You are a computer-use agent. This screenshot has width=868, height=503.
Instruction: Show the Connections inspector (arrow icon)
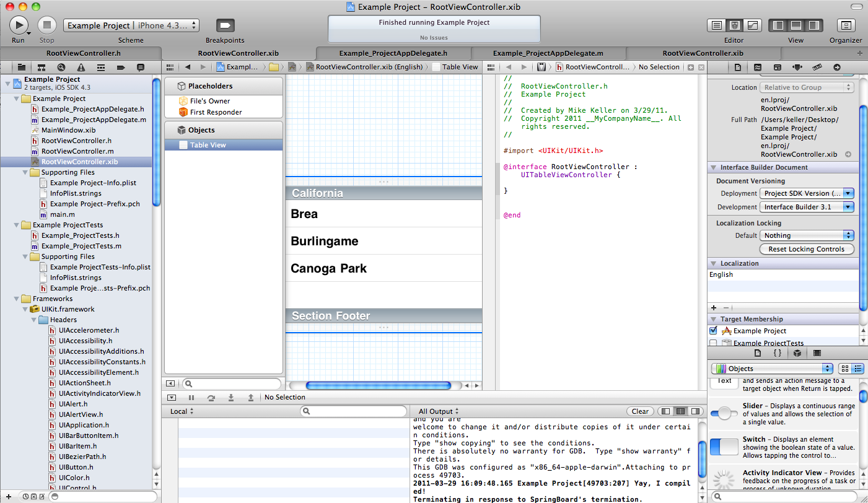[836, 67]
